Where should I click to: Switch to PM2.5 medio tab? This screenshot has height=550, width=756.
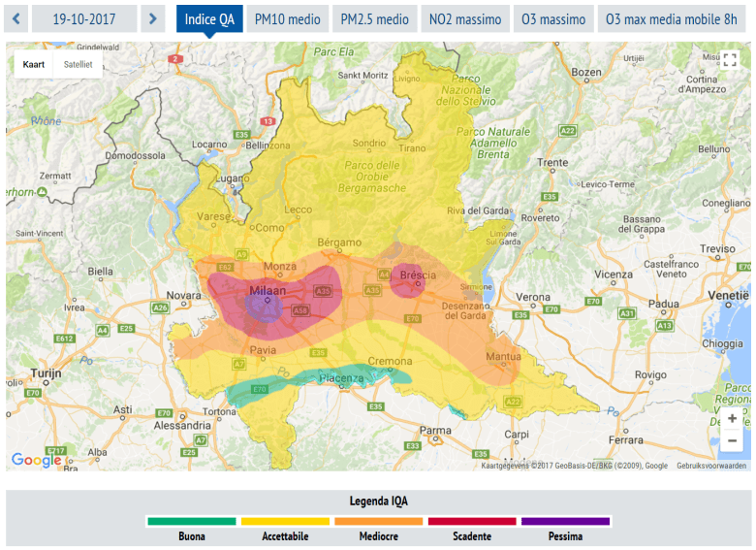374,19
